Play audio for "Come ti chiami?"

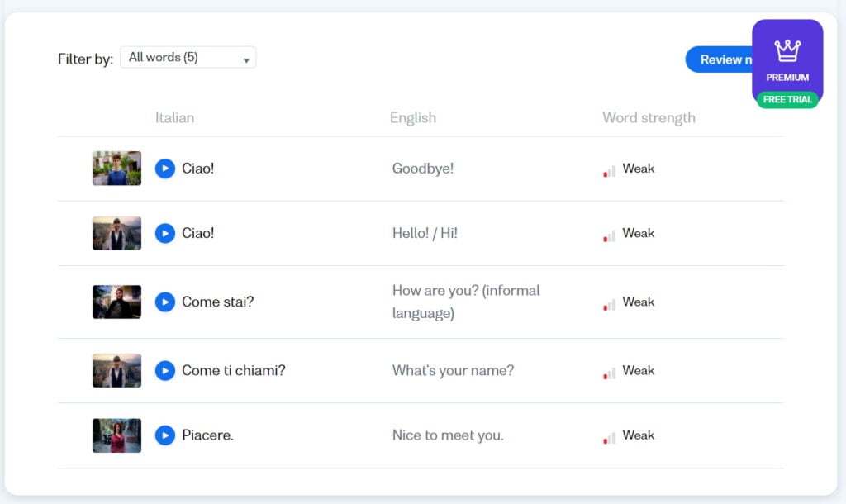164,370
